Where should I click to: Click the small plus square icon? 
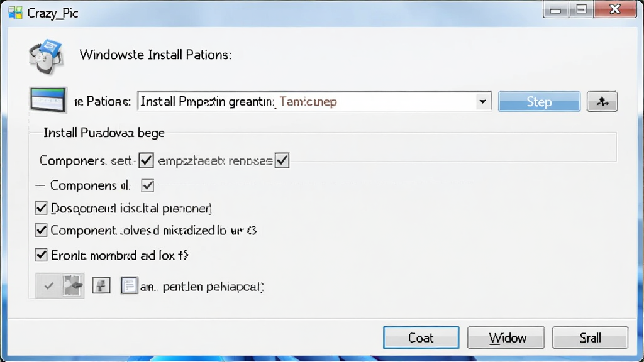pos(101,285)
